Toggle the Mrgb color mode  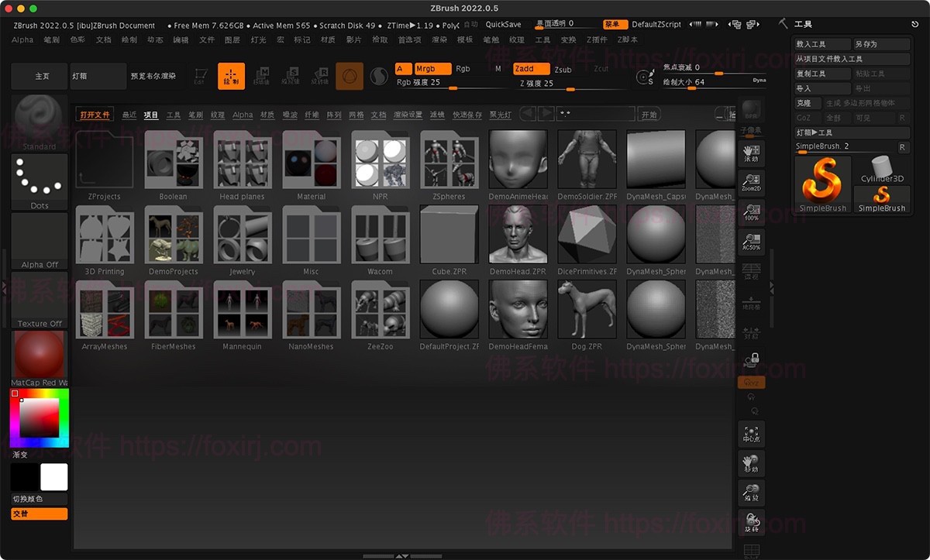click(x=432, y=69)
